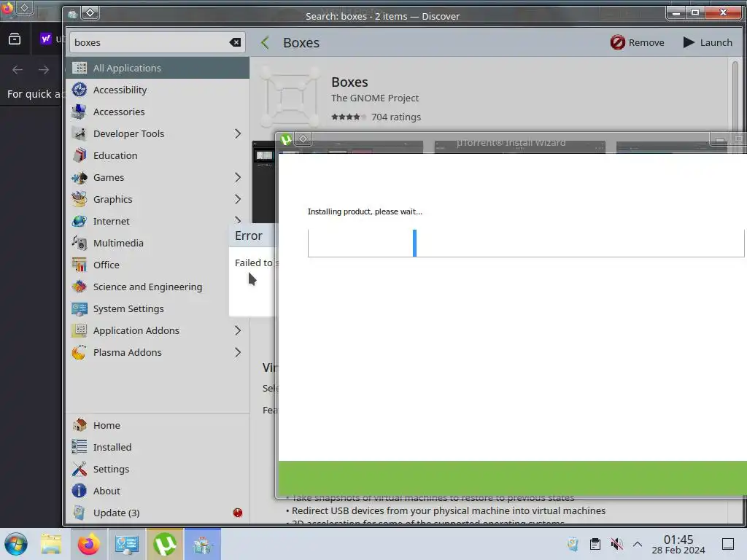Go back with the green arrow

tap(266, 42)
